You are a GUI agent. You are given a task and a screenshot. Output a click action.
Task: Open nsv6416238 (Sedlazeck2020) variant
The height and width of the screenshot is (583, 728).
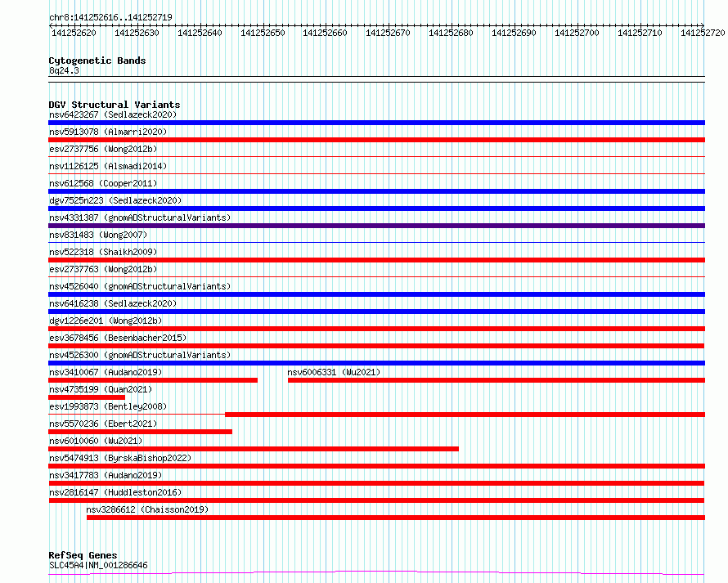(x=113, y=303)
